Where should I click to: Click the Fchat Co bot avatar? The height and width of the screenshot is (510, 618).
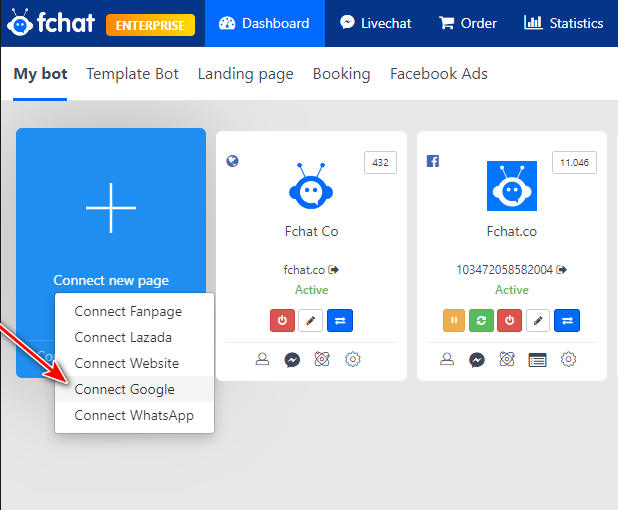[x=311, y=186]
